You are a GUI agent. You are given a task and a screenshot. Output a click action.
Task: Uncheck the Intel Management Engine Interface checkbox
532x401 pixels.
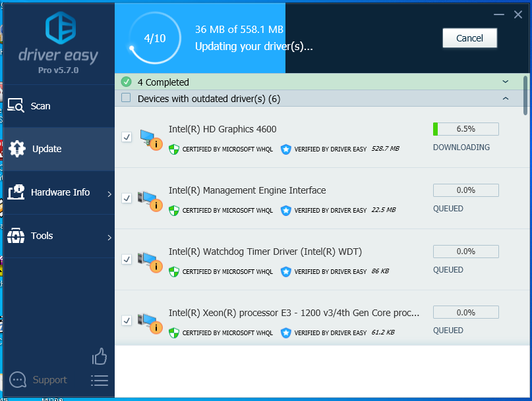click(127, 198)
